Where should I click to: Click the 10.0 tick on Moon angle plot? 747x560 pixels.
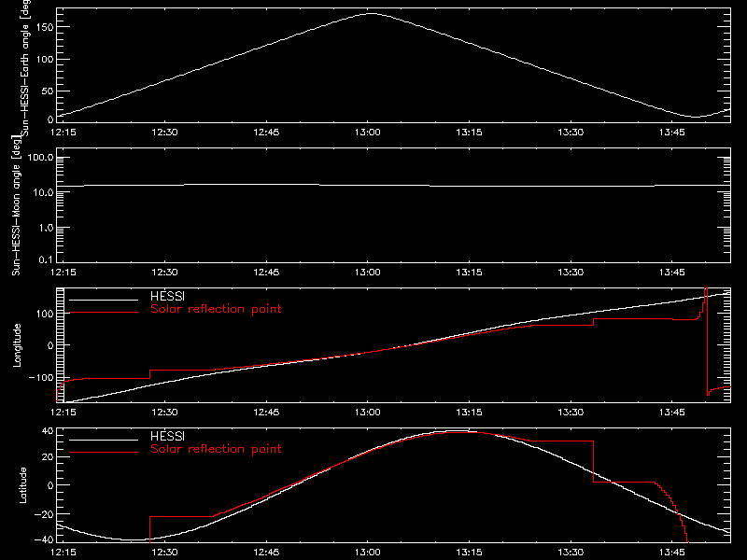point(43,192)
